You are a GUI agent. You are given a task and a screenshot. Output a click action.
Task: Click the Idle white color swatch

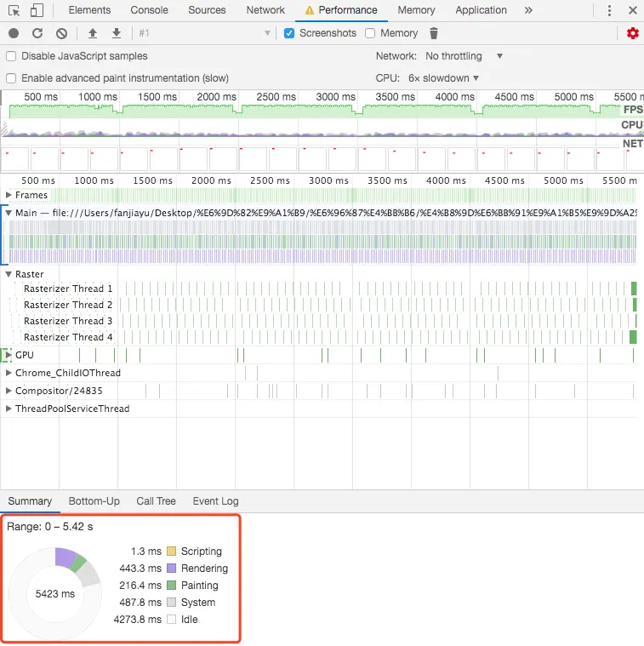171,620
